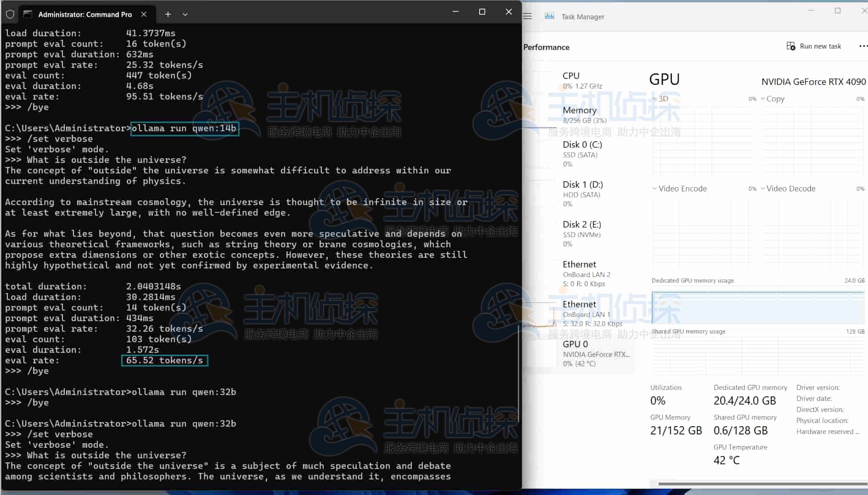Image resolution: width=868 pixels, height=495 pixels.
Task: Open the ellipsis more-options menu in Task Manager
Action: (864, 46)
